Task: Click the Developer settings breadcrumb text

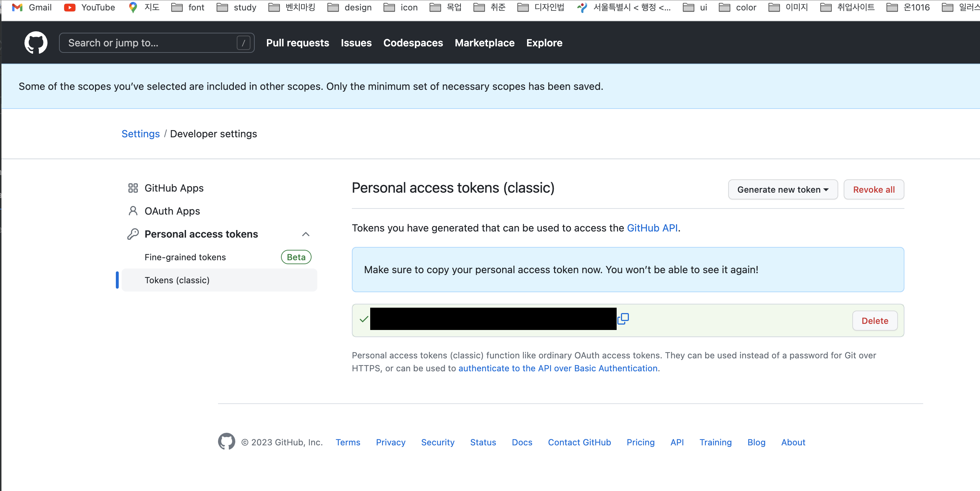Action: [213, 134]
